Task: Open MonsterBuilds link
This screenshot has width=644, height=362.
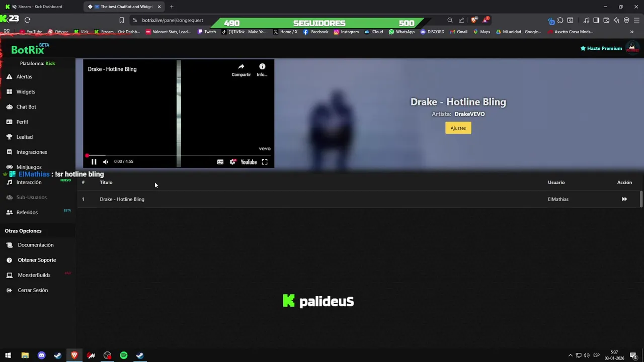Action: (x=34, y=275)
